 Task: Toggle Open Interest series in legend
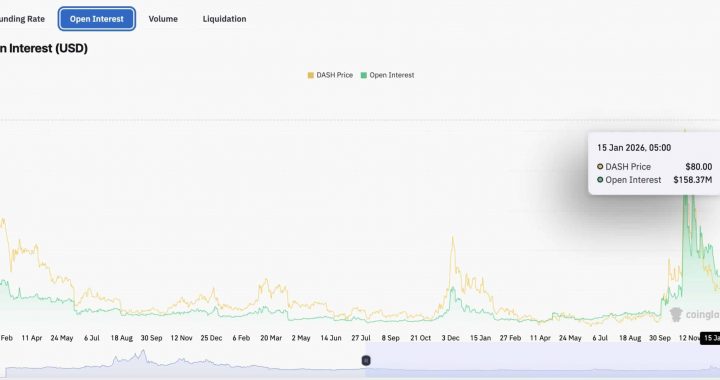tap(388, 75)
